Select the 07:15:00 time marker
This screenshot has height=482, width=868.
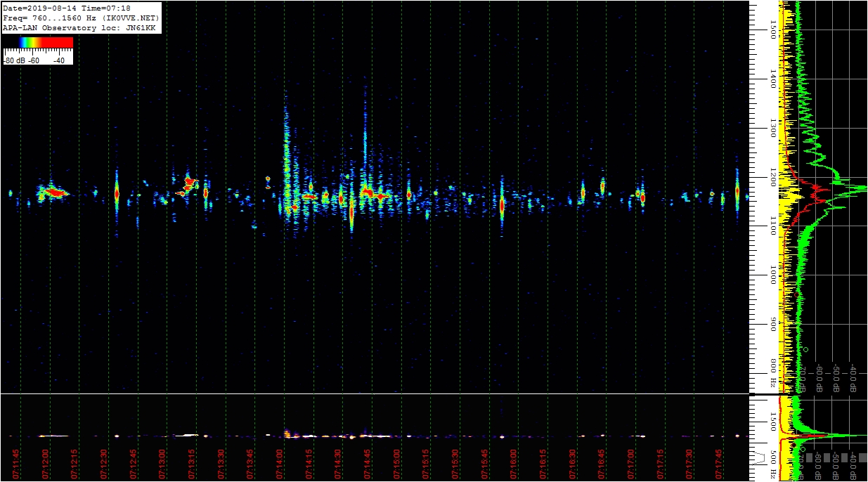pyautogui.click(x=397, y=464)
